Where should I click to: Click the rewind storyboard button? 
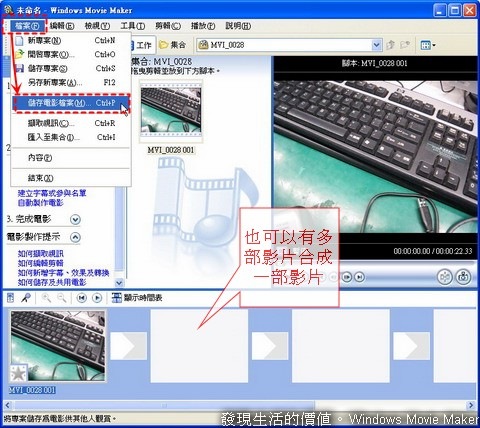[81, 298]
